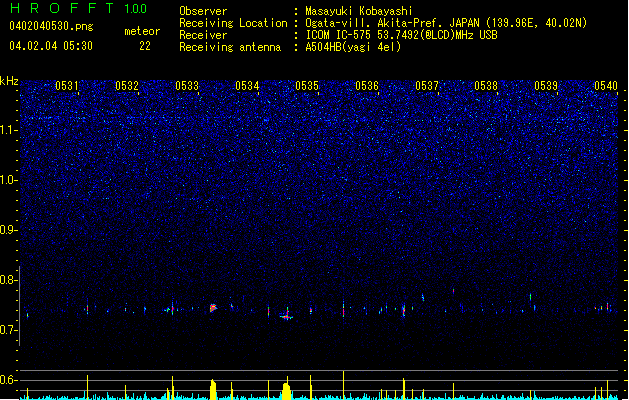Click the 0.6 kHz axis label
Image resolution: width=629 pixels, height=400 pixels.
pos(8,380)
